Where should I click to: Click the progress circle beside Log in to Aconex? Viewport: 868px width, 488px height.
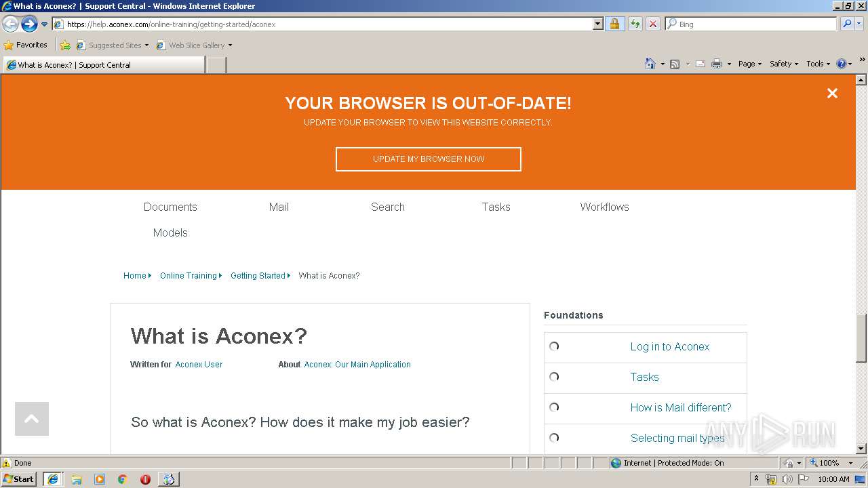point(554,346)
